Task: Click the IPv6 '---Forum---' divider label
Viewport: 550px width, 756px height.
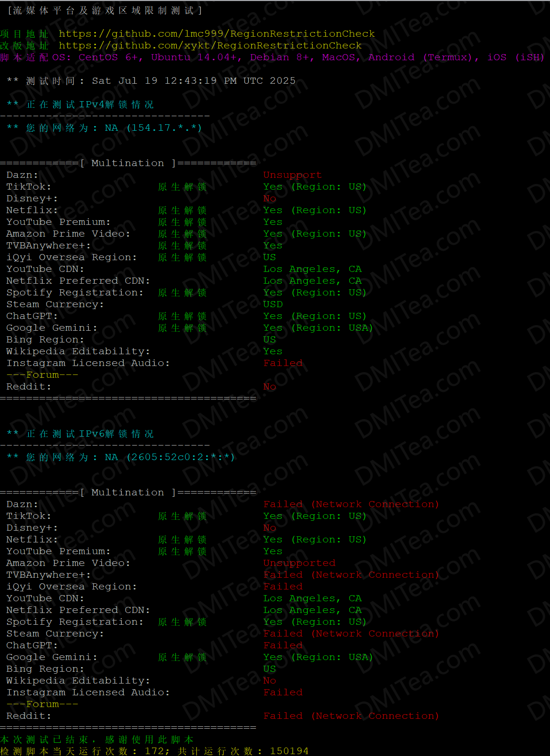Action: point(42,704)
